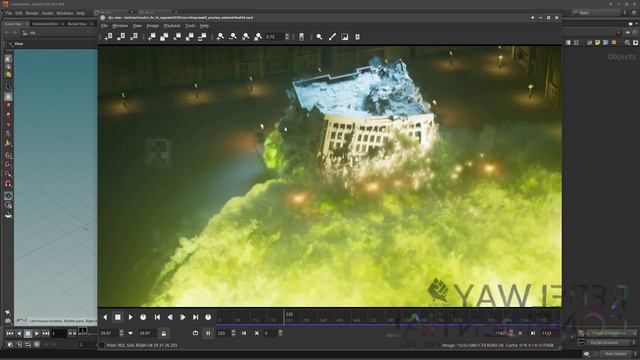Play the MPlay sequence in reverse
Image resolution: width=640 pixels, height=360 pixels.
click(x=105, y=317)
